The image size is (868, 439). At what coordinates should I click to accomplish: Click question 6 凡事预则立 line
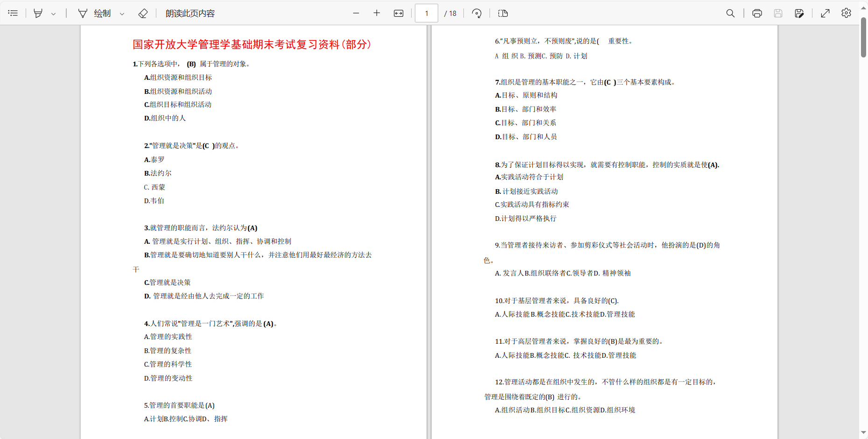tap(564, 41)
